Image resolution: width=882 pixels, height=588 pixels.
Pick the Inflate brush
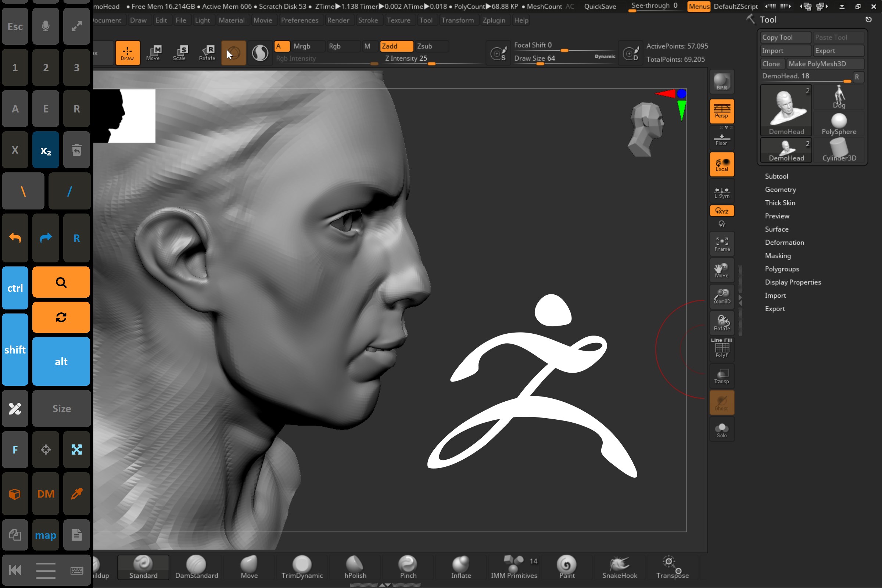(x=461, y=567)
